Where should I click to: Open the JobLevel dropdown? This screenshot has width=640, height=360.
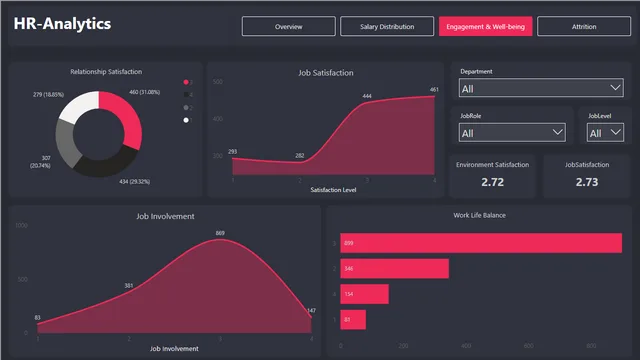(605, 133)
